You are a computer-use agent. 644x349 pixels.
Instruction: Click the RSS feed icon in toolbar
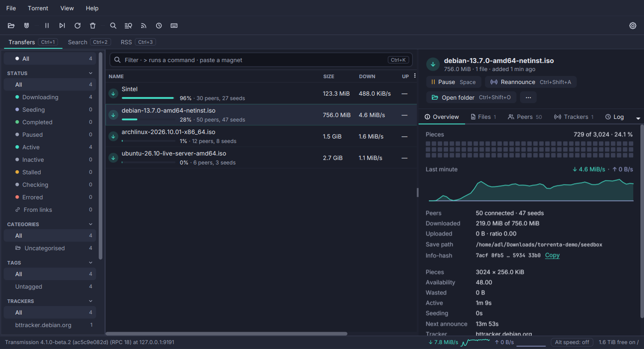(x=144, y=26)
